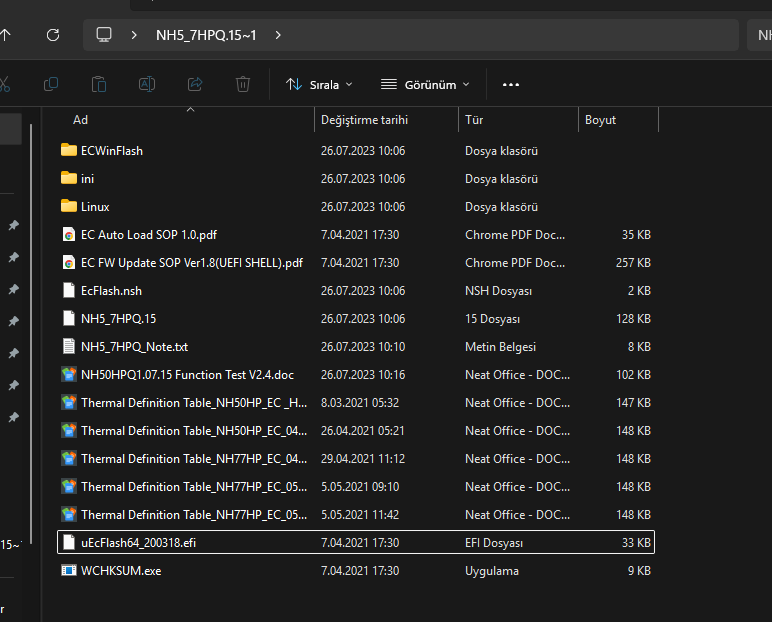Click the WCHKSUM.exe application icon
Screen dimensions: 772x622
pyautogui.click(x=69, y=570)
